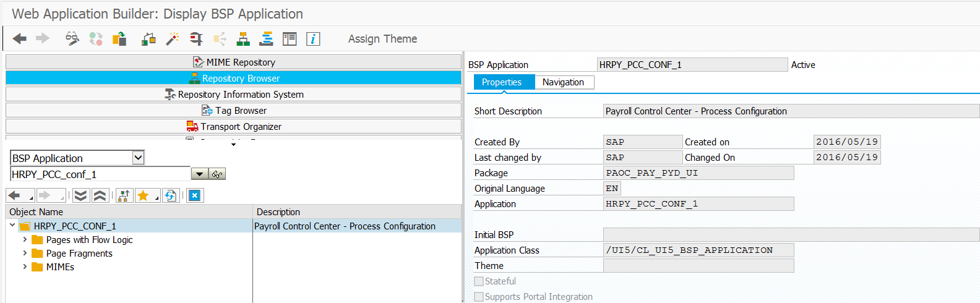980x303 pixels.
Task: Click the Display glasses button beside name field
Action: (x=217, y=174)
